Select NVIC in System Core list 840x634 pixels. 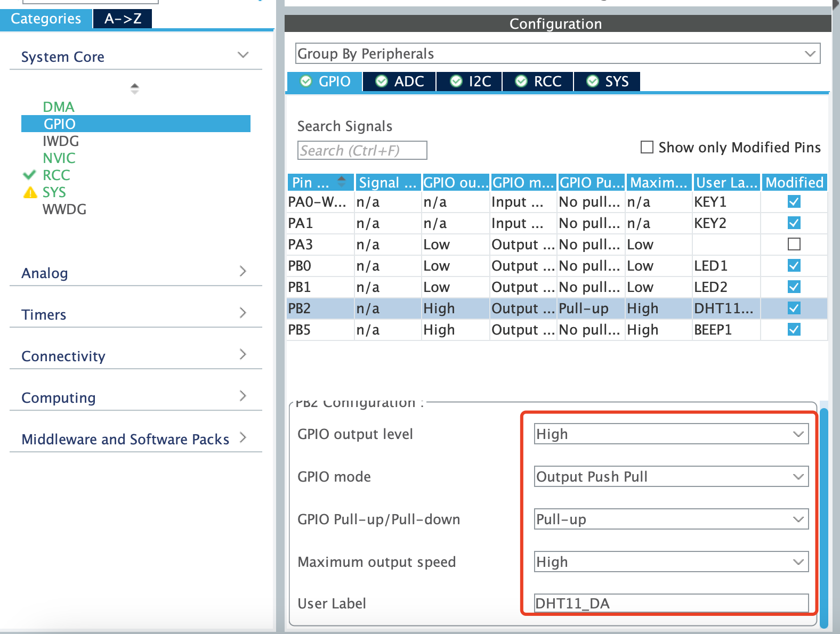59,158
